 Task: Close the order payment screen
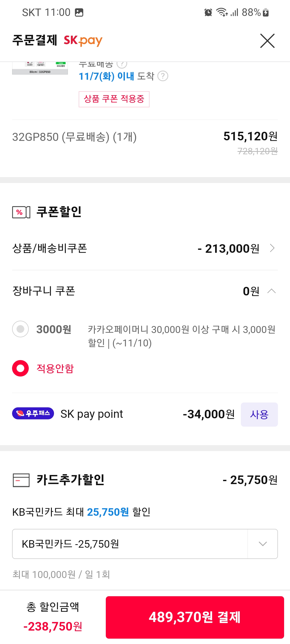[267, 41]
